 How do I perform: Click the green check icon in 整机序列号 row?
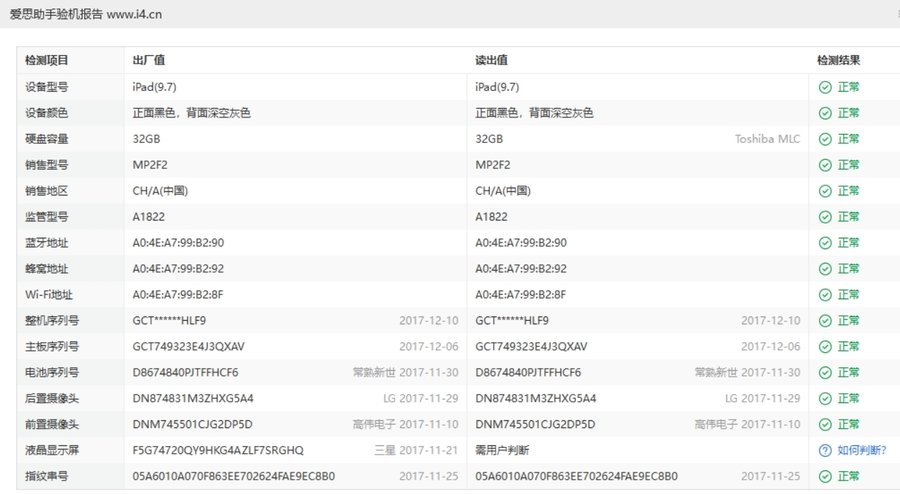click(x=825, y=321)
